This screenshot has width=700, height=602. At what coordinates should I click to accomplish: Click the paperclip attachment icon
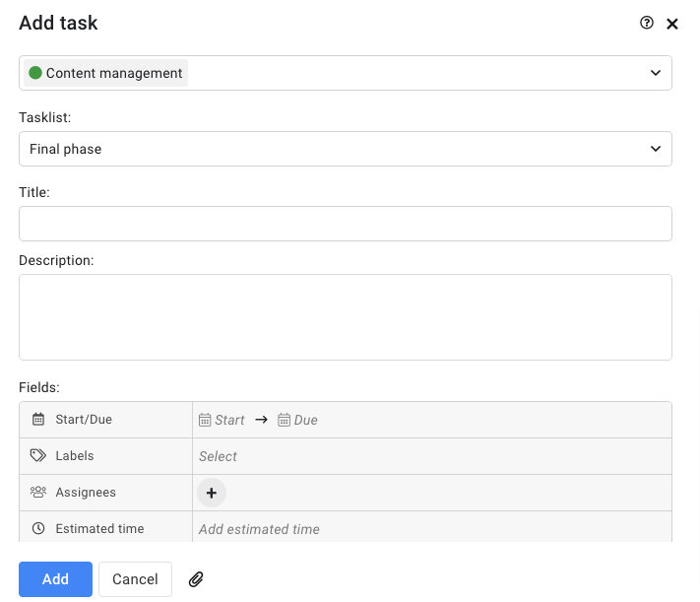point(196,579)
